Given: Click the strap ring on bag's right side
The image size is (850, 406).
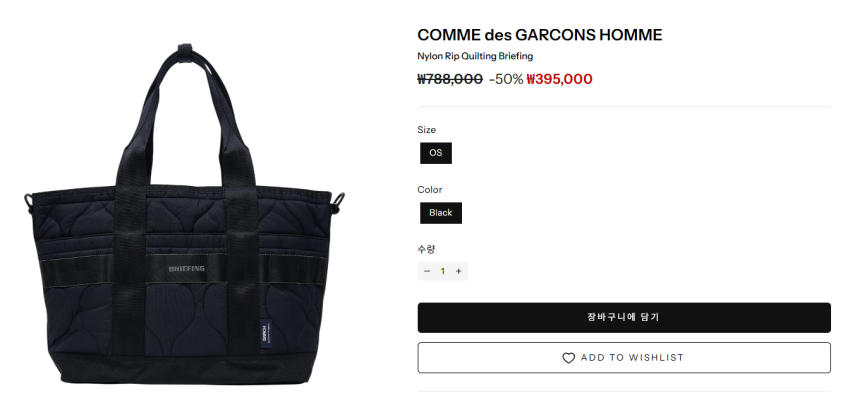Looking at the screenshot, I should pos(340,204).
